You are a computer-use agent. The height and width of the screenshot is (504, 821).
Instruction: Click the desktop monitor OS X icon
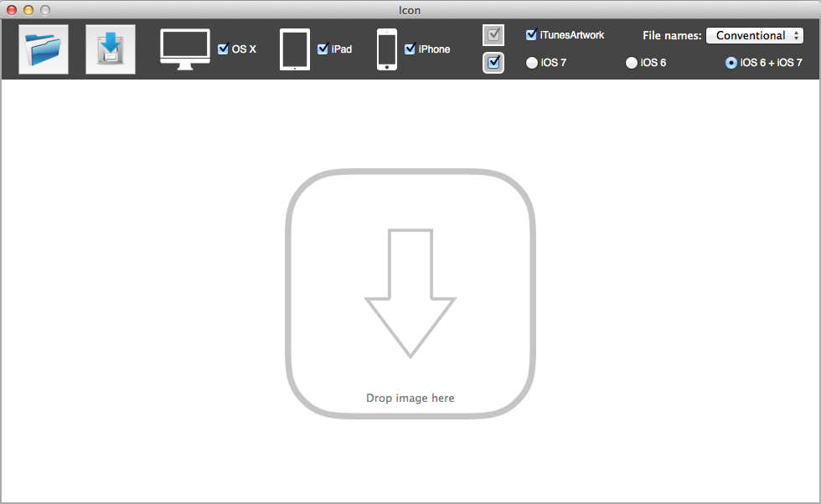pyautogui.click(x=185, y=49)
